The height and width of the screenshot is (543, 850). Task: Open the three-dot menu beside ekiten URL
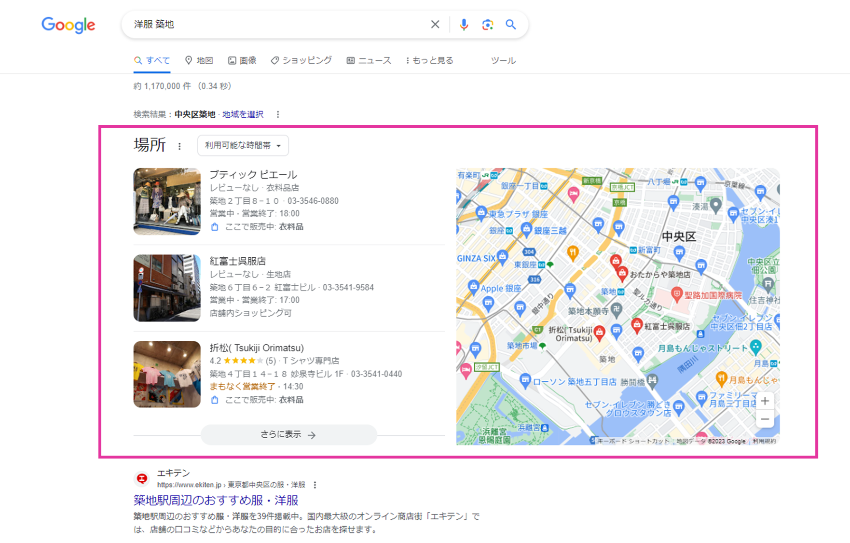[x=315, y=485]
